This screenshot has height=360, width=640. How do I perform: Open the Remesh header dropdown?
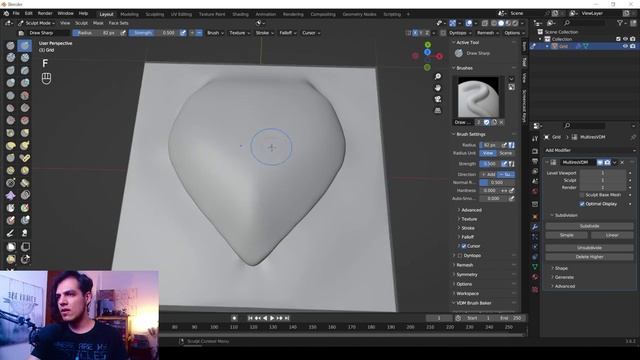(x=487, y=33)
